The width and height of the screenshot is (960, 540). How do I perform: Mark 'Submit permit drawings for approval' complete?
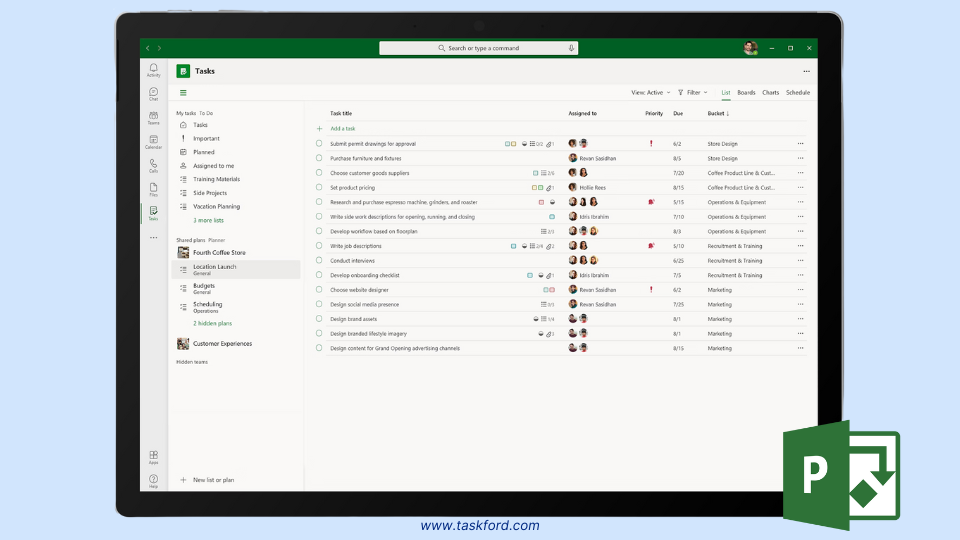pos(320,144)
